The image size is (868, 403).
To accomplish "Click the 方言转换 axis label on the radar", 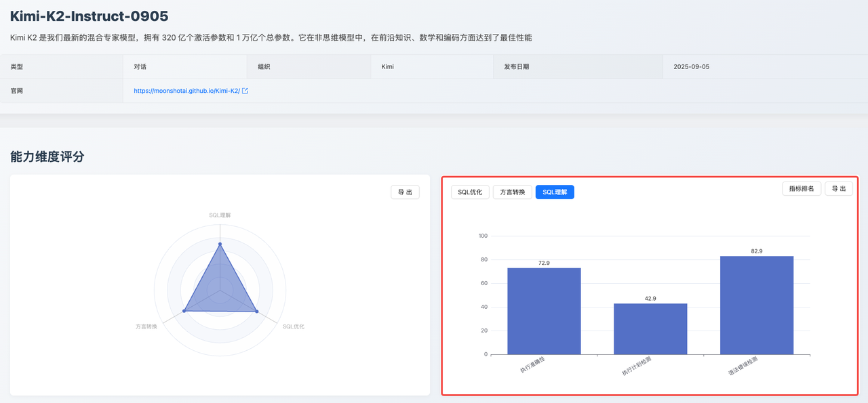I will [x=146, y=326].
